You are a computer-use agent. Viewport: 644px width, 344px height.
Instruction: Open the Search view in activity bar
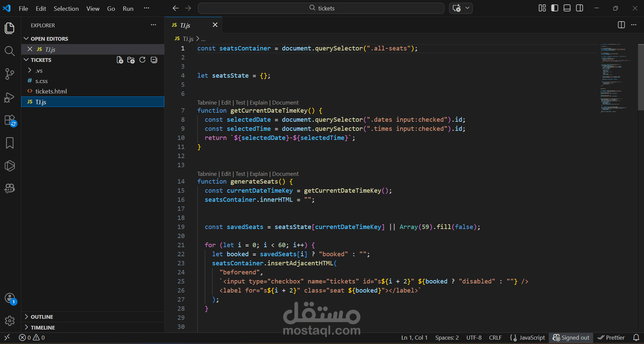pos(10,51)
